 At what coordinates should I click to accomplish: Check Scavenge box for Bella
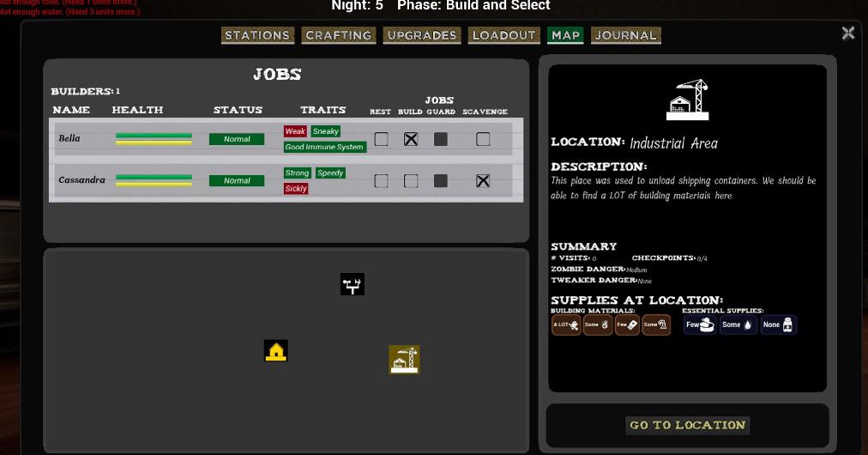tap(483, 139)
